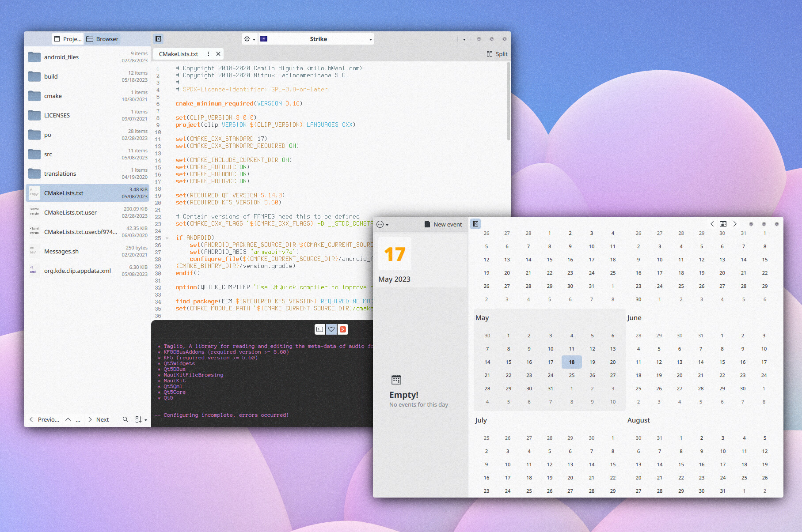Click the set(CLIP_VERSION 3.0.0) code line

click(216, 117)
